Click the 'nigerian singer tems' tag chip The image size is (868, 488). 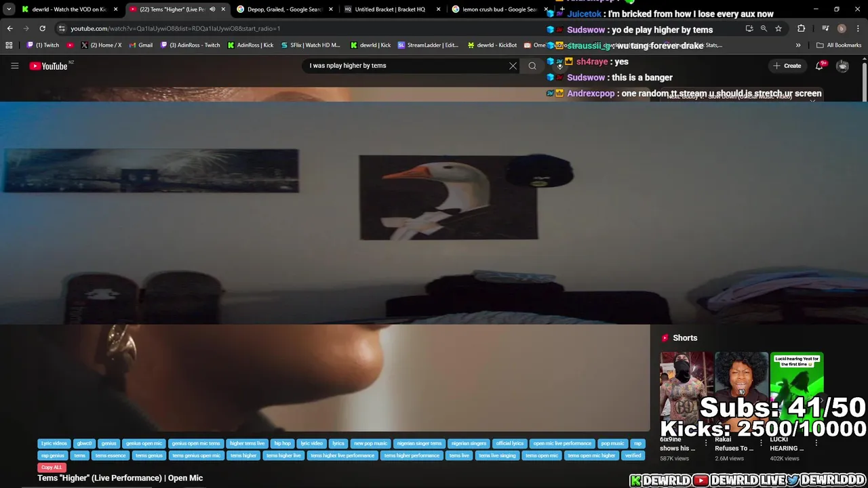tap(419, 443)
